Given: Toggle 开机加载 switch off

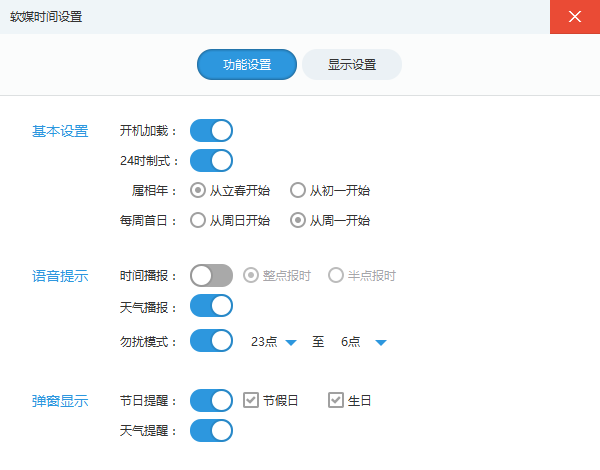Looking at the screenshot, I should (211, 130).
